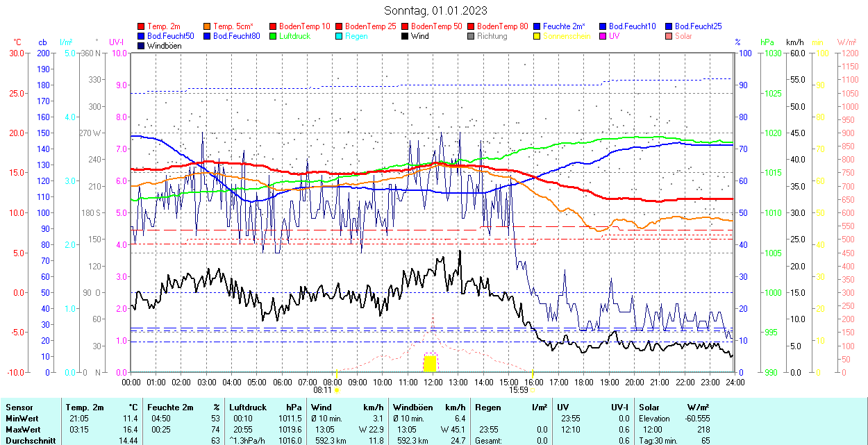
Task: Click the yellow sunshine bar at 12:00
Action: pos(430,364)
